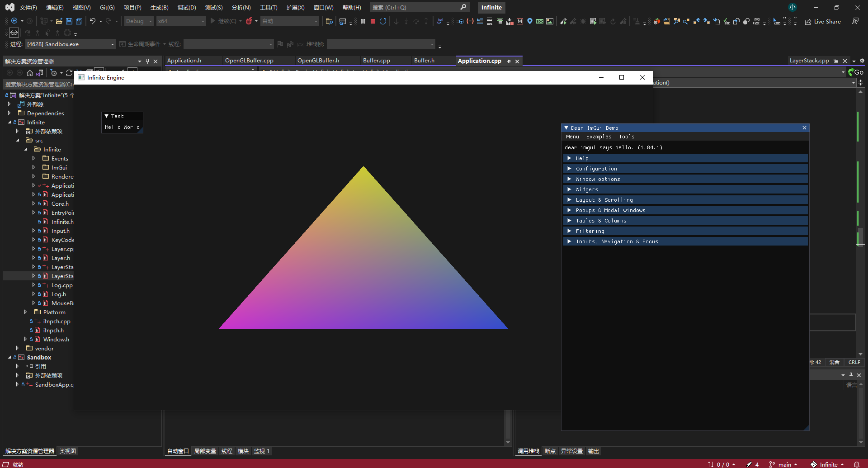
Task: Click Visual Studio logo icon
Action: click(x=9, y=7)
